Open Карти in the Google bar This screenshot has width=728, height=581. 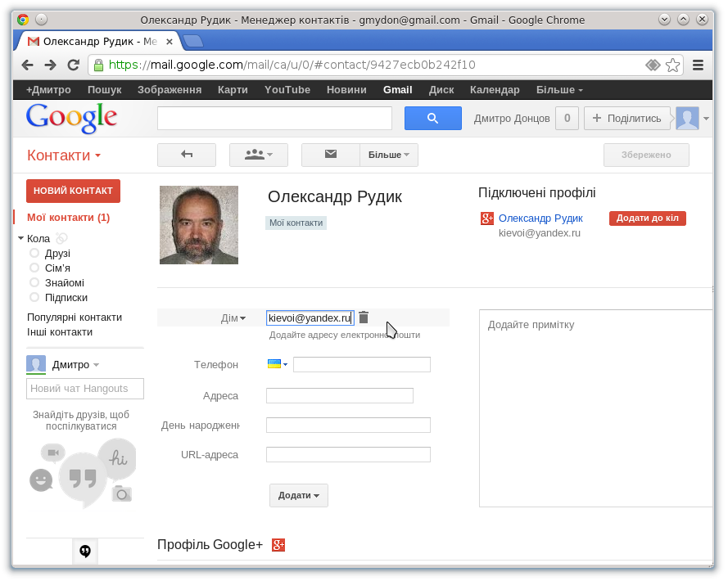coord(233,90)
